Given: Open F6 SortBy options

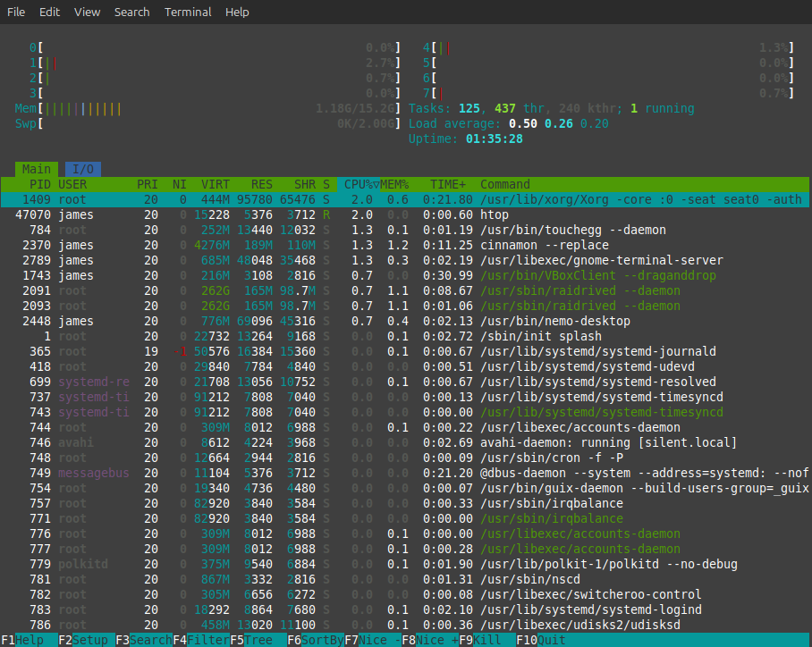Looking at the screenshot, I should (315, 640).
